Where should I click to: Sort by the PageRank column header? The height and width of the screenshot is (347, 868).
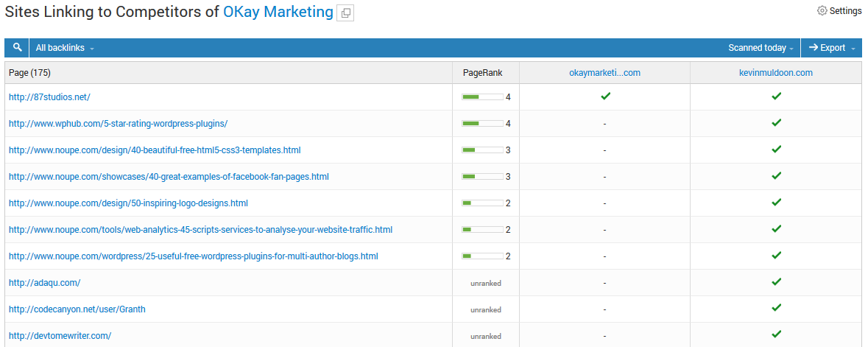(483, 73)
